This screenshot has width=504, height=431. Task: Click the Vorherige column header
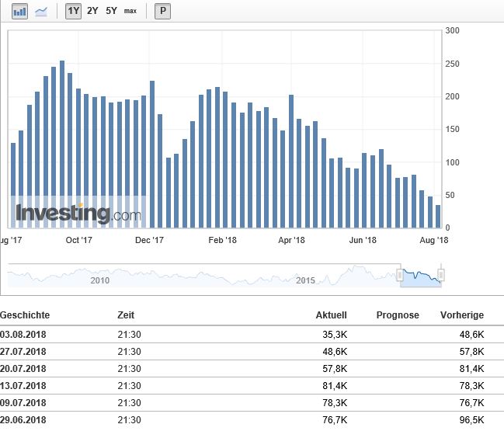click(461, 315)
